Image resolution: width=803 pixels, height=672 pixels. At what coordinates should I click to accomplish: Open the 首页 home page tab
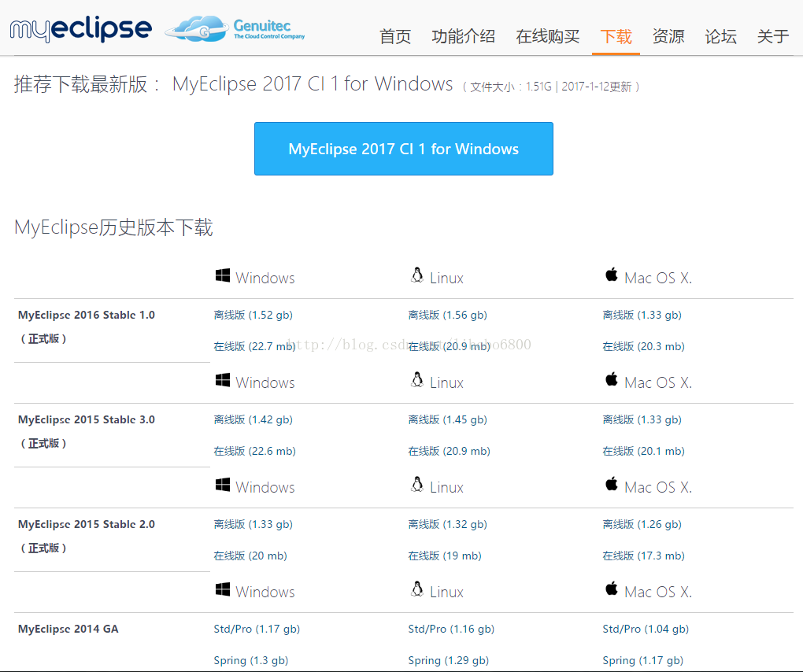(395, 36)
